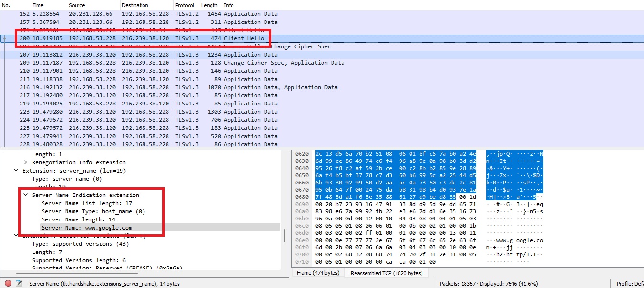Select packet 210 with length 146
Screen dimensions: 644x288
coord(322,71)
